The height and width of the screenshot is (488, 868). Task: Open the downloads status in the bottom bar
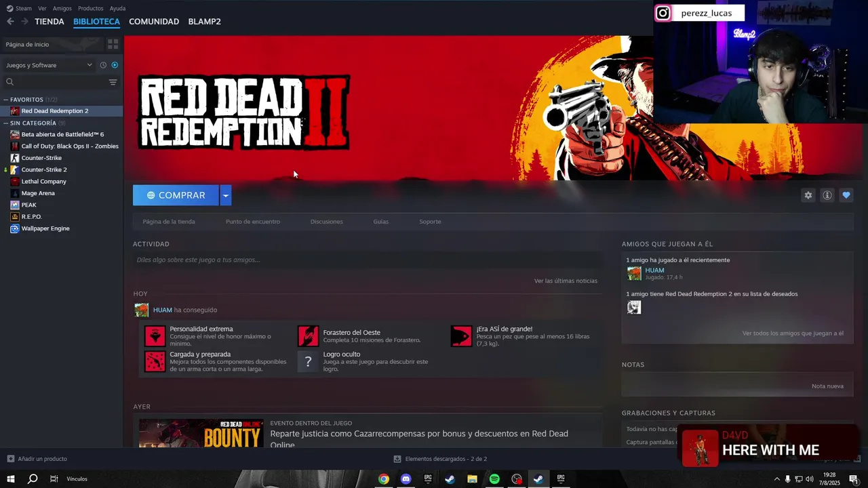(x=440, y=459)
